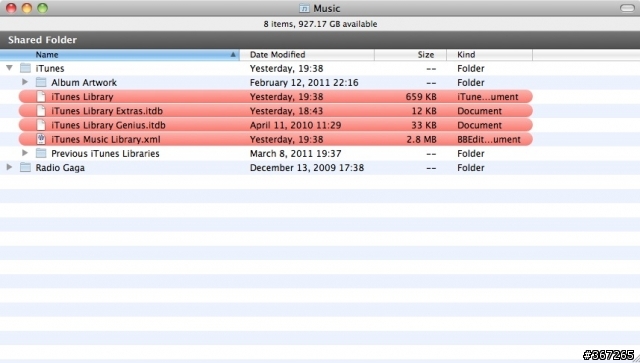Expand the Previous iTunes Libraries triangle

25,153
